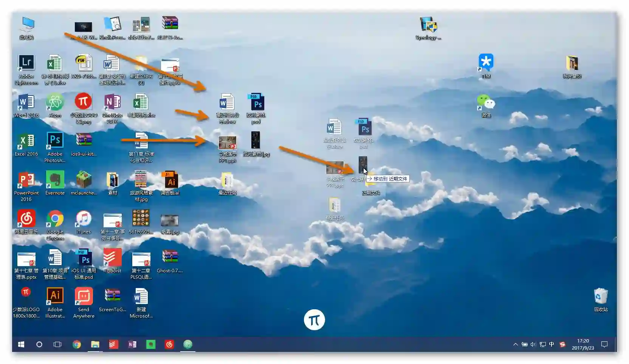
Task: Select the Evernote desktop shortcut
Action: [x=55, y=184]
